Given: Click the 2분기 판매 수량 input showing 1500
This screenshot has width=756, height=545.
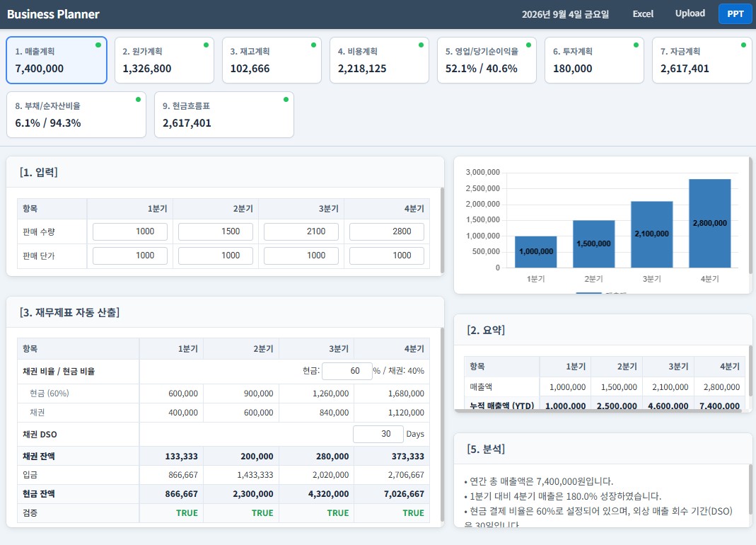Looking at the screenshot, I should (216, 231).
